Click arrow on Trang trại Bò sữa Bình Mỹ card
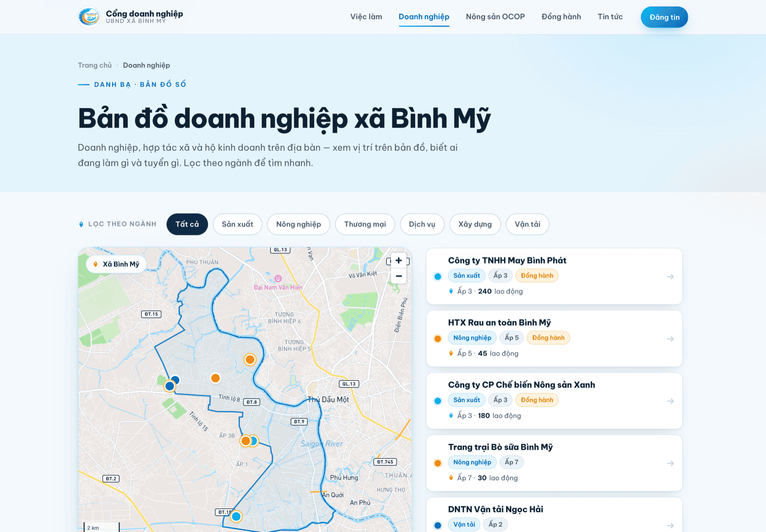 (670, 464)
